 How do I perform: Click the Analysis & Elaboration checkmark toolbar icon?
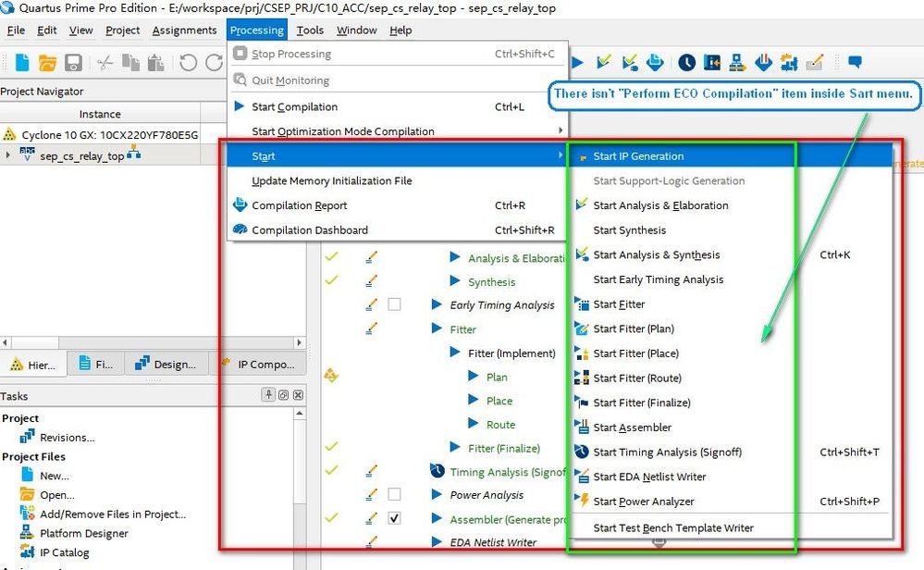(x=603, y=62)
